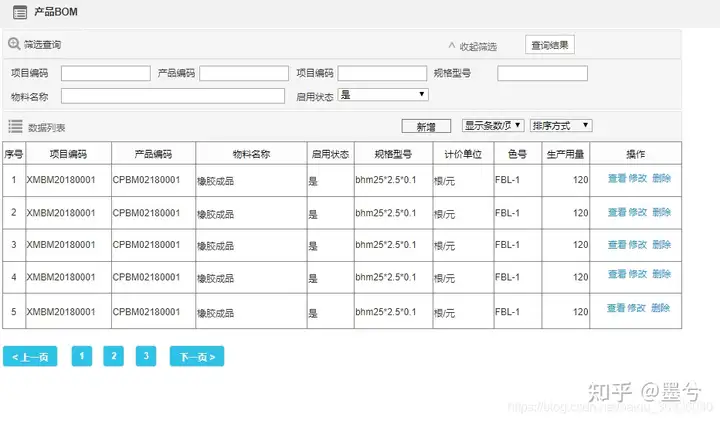The height and width of the screenshot is (421, 720).
Task: Collapse the filter with 收起筛选
Action: [472, 46]
